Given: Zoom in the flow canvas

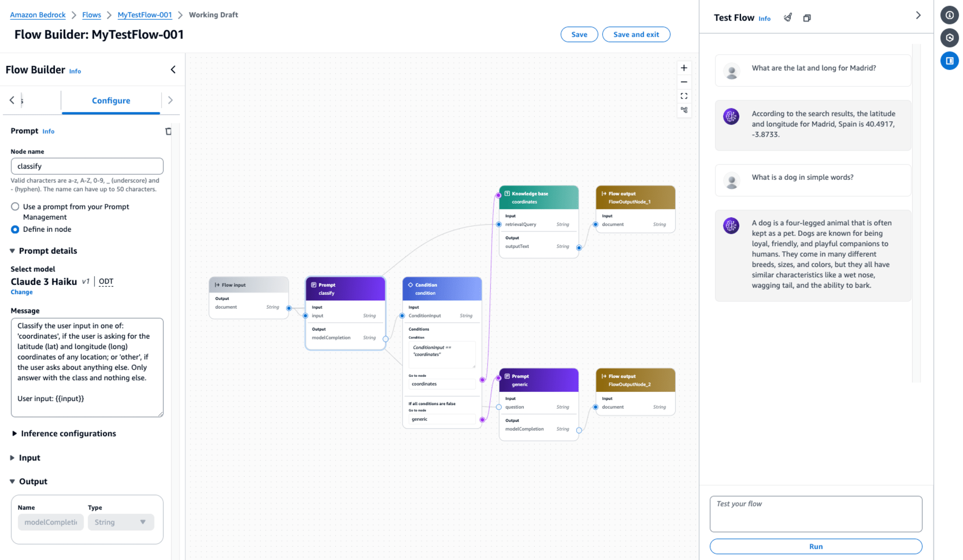Looking at the screenshot, I should [684, 68].
